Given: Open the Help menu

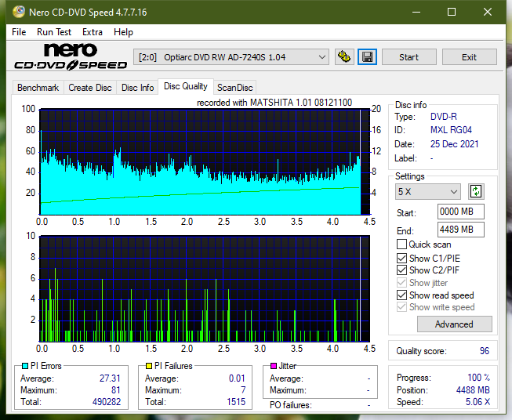Looking at the screenshot, I should click(x=123, y=32).
